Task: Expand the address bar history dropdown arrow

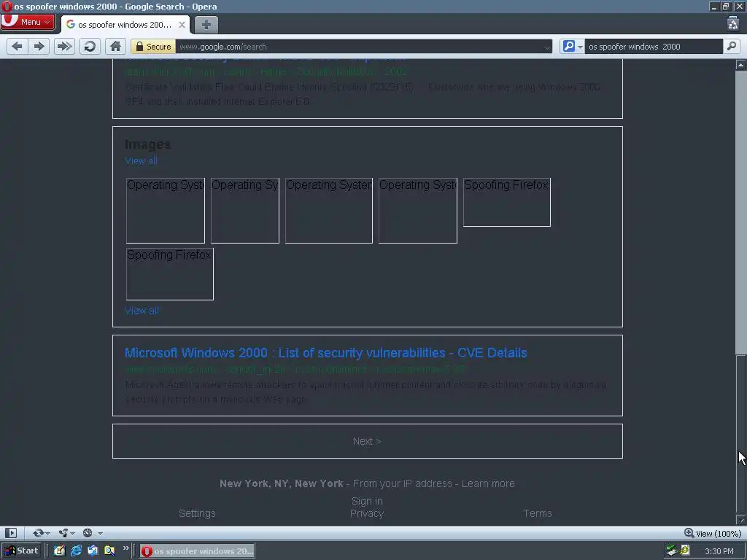Action: pos(547,47)
